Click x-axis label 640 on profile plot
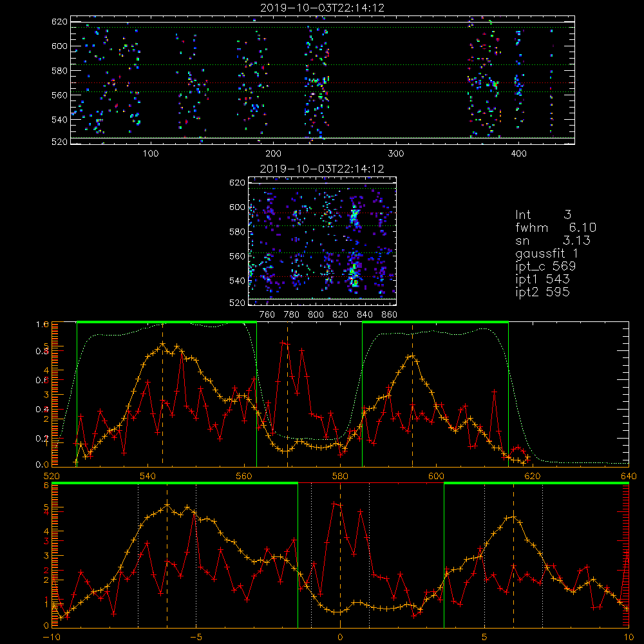 pos(629,476)
